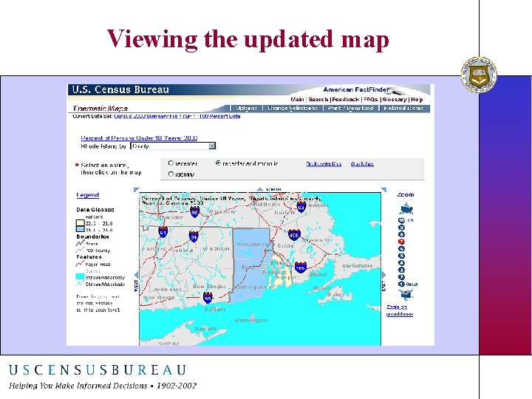
Task: Open the Search link
Action: coord(318,100)
